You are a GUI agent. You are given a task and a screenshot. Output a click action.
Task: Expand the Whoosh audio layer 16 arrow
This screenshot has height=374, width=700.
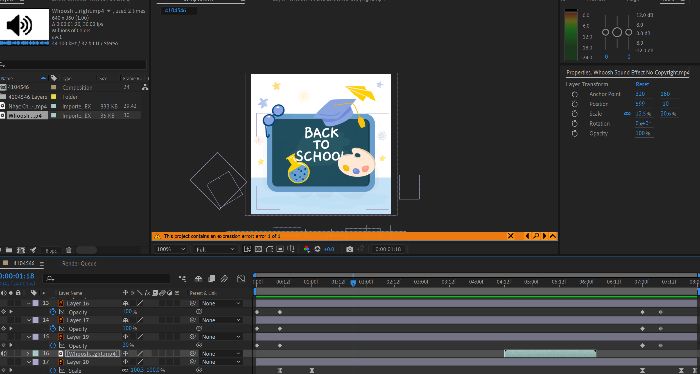point(29,353)
